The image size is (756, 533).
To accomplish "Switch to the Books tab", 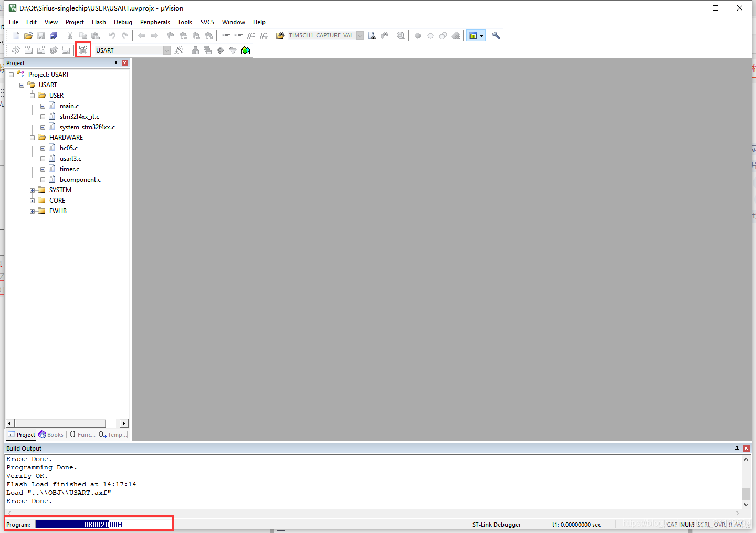I will [x=51, y=435].
